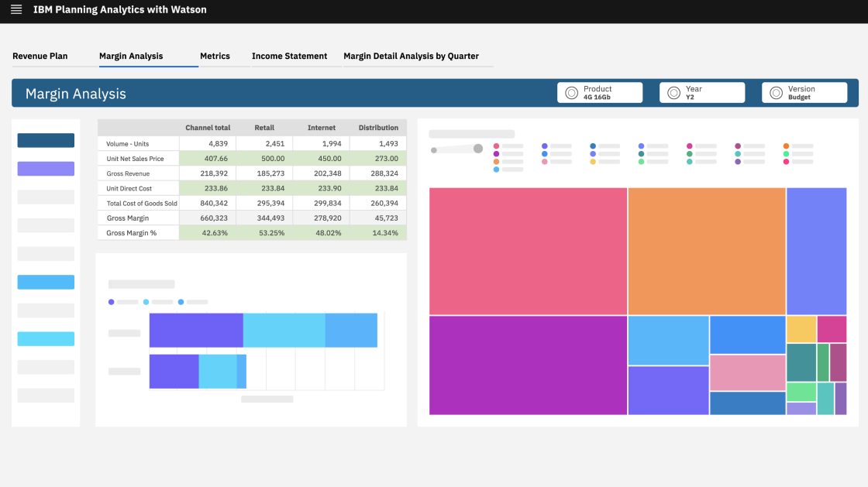868x487 pixels.
Task: Open the Year Y2 selector
Action: tap(702, 92)
